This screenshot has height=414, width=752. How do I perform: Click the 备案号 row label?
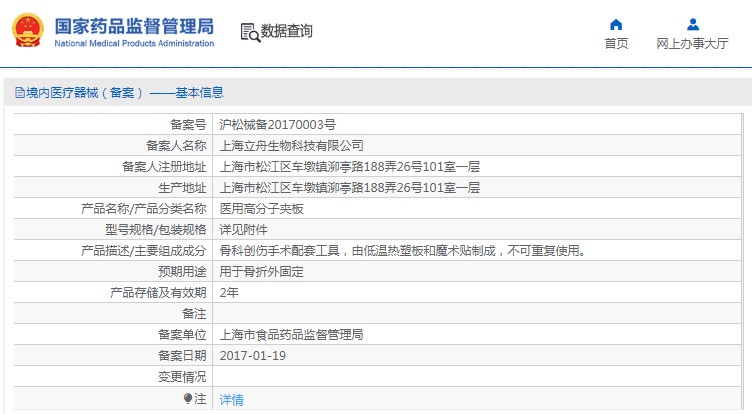tap(188, 125)
